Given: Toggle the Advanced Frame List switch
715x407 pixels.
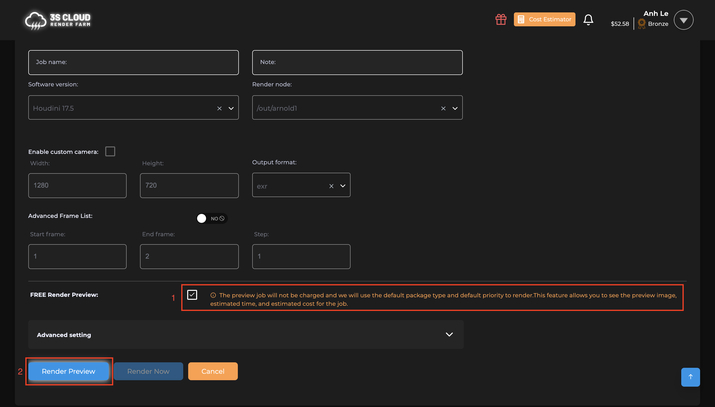Looking at the screenshot, I should pyautogui.click(x=211, y=219).
